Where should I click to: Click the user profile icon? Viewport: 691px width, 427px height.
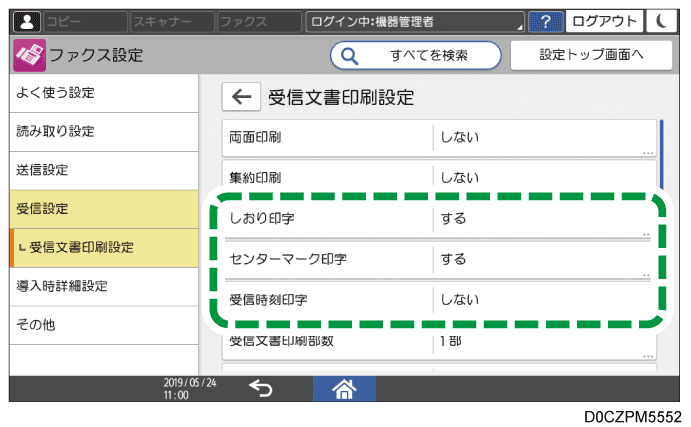pyautogui.click(x=27, y=22)
